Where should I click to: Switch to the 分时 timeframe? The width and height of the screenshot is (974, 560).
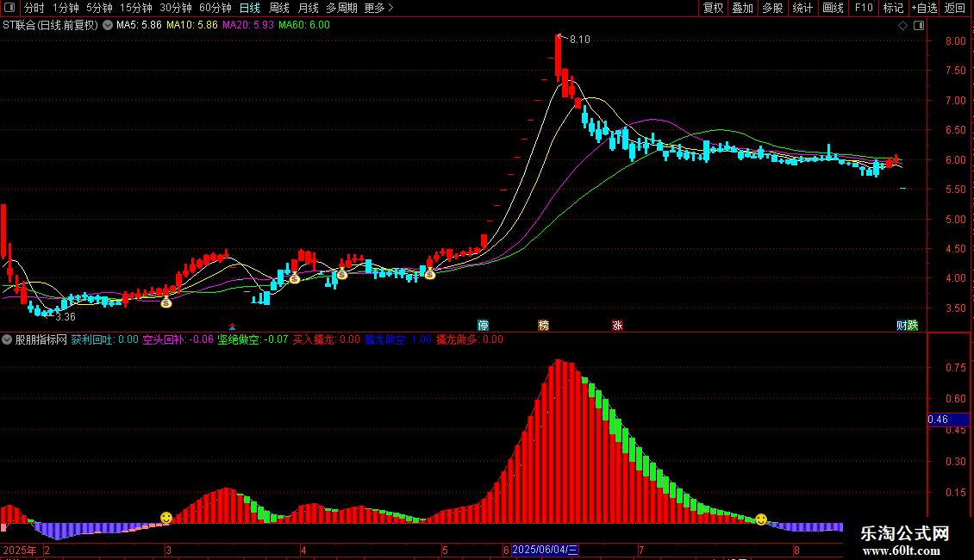[34, 8]
